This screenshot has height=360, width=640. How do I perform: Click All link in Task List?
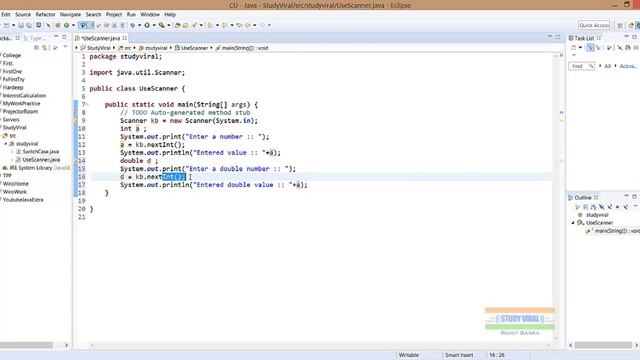coord(607,66)
